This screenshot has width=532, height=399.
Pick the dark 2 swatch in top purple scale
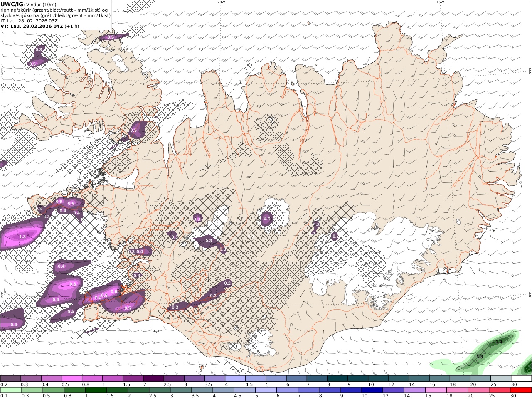pos(153,378)
